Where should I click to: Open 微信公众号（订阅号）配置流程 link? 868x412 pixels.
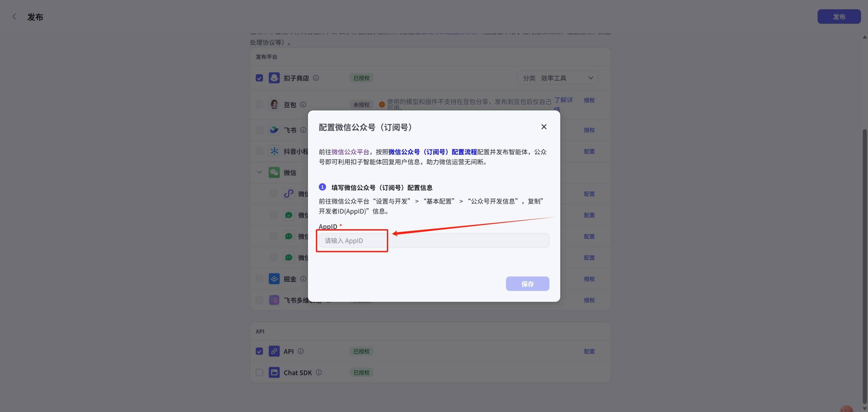tap(432, 152)
